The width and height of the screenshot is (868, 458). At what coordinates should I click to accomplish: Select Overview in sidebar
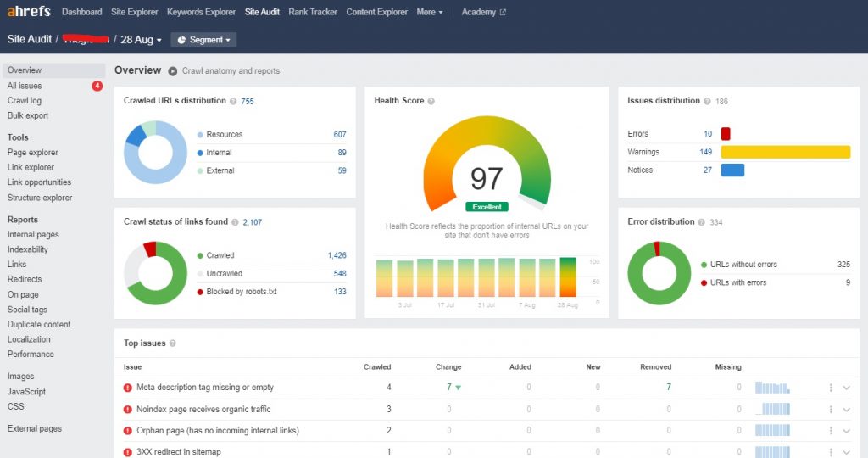pyautogui.click(x=53, y=70)
